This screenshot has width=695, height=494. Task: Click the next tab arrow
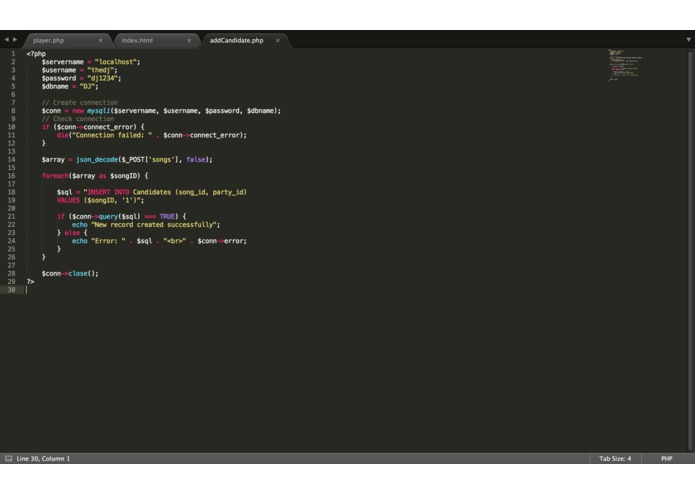pyautogui.click(x=15, y=40)
